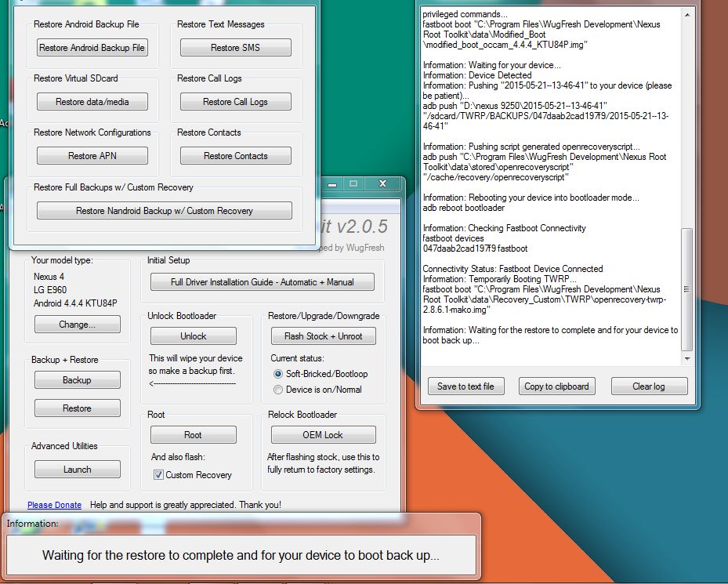728x584 pixels.
Task: Close the Nexus Root Toolkit window
Action: [x=382, y=183]
